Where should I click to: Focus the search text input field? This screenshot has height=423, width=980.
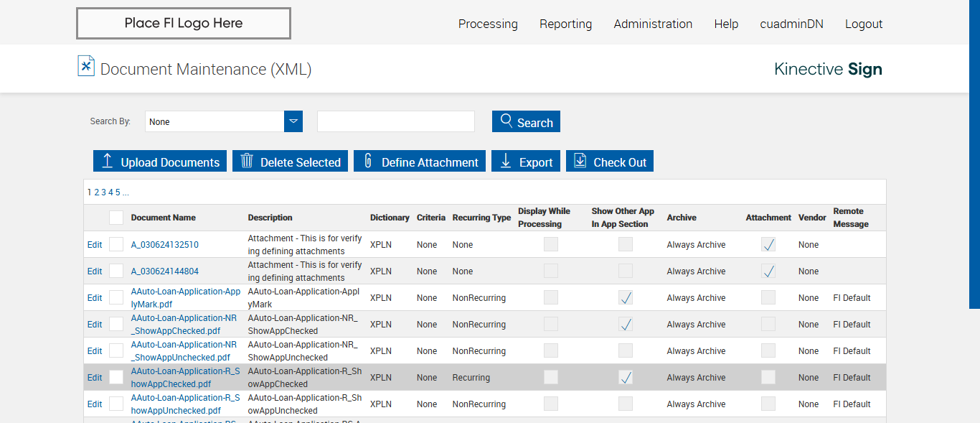pos(396,121)
